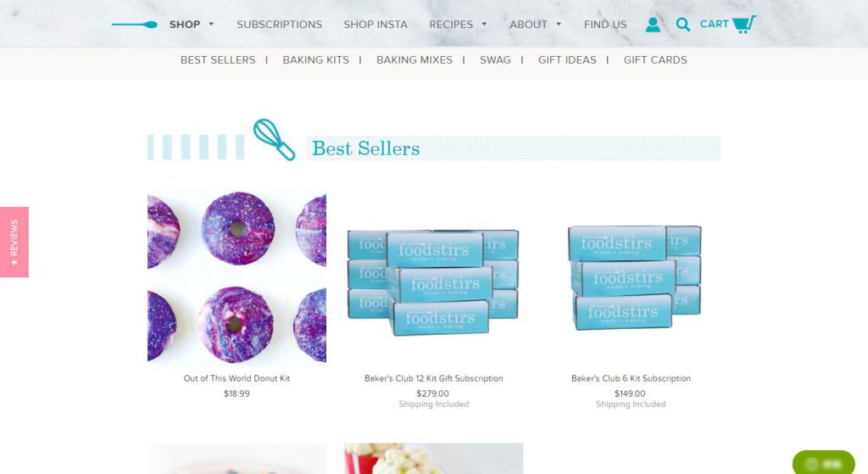Open the galaxy donut kit thumbnail
Screen dimensions: 868x474
coord(237,277)
